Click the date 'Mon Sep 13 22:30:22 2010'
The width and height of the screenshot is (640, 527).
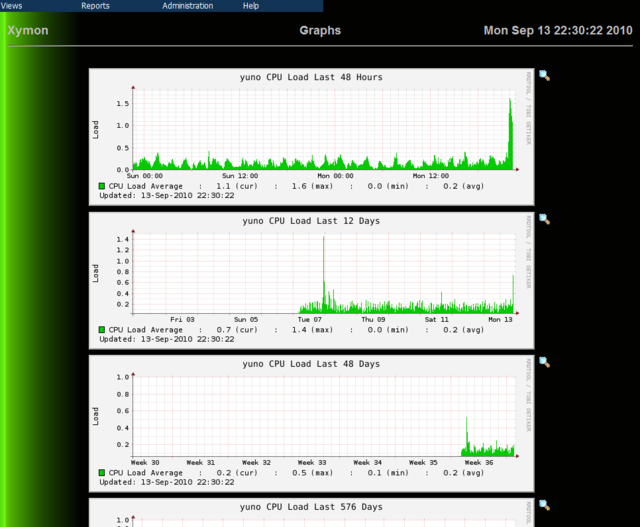[558, 30]
